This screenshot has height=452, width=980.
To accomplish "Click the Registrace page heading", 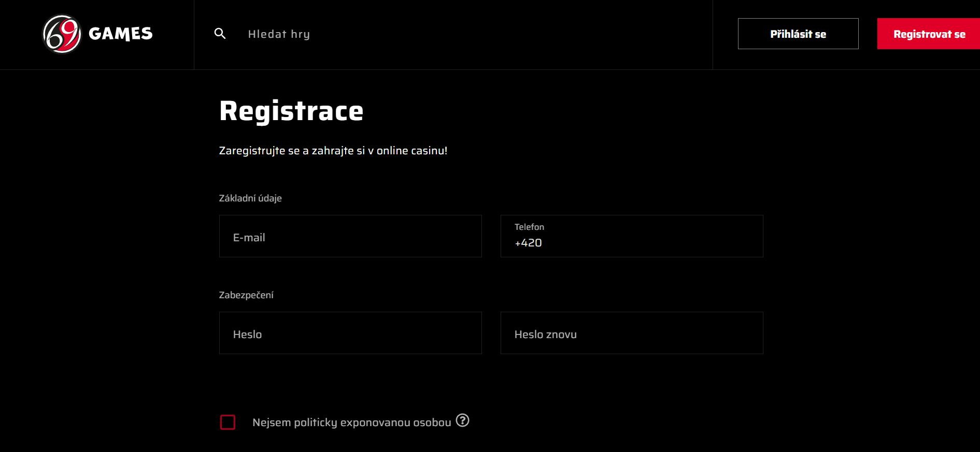I will pyautogui.click(x=291, y=111).
